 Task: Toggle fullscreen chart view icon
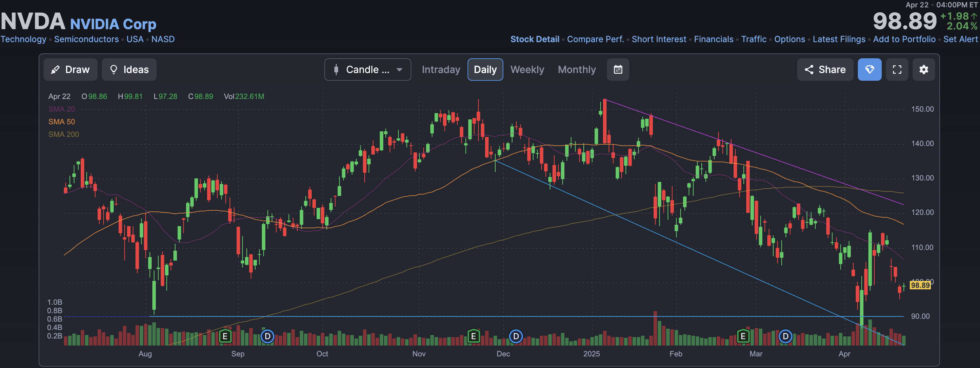pyautogui.click(x=897, y=70)
